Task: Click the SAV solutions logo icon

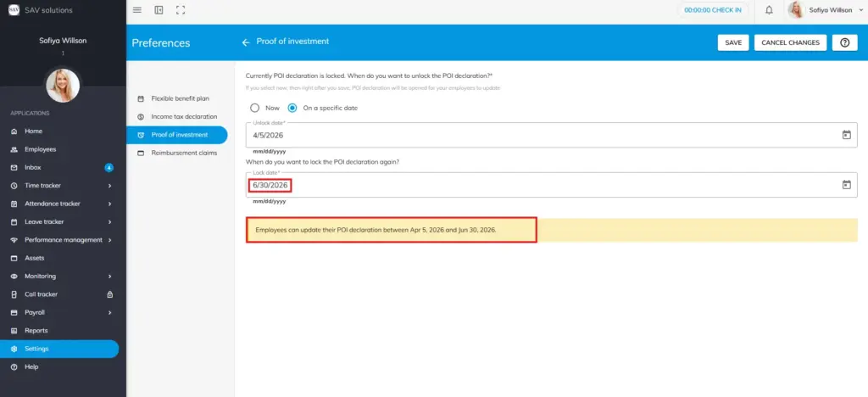Action: pyautogui.click(x=14, y=10)
